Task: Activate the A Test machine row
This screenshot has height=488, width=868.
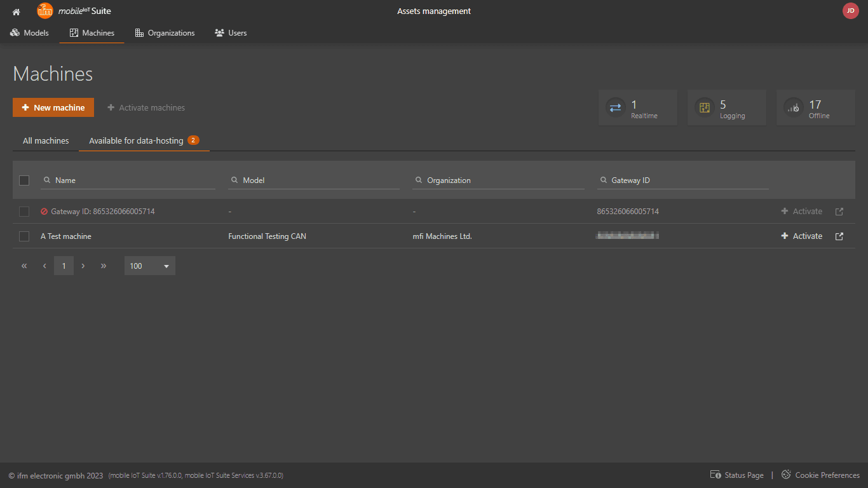Action: point(802,236)
